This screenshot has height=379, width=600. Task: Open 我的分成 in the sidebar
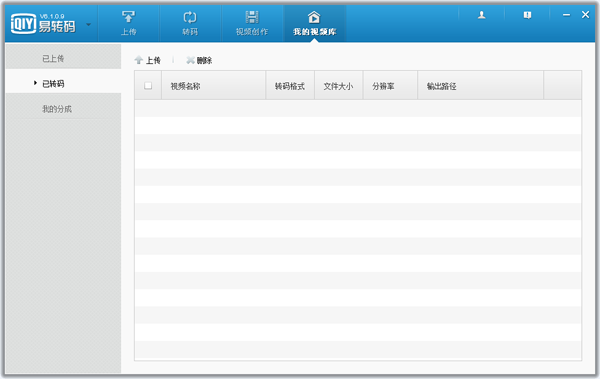pyautogui.click(x=63, y=109)
